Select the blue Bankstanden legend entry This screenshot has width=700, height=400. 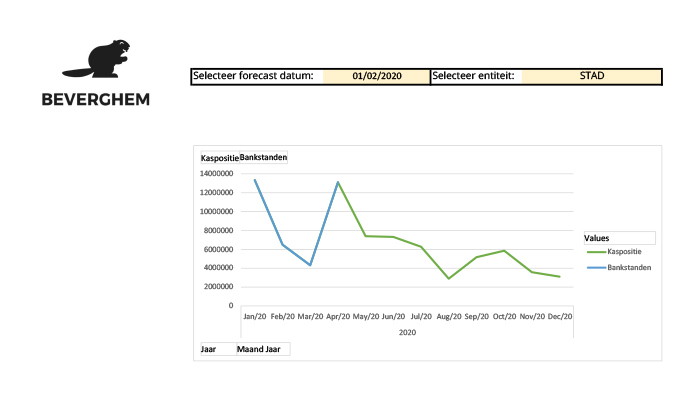tap(619, 267)
